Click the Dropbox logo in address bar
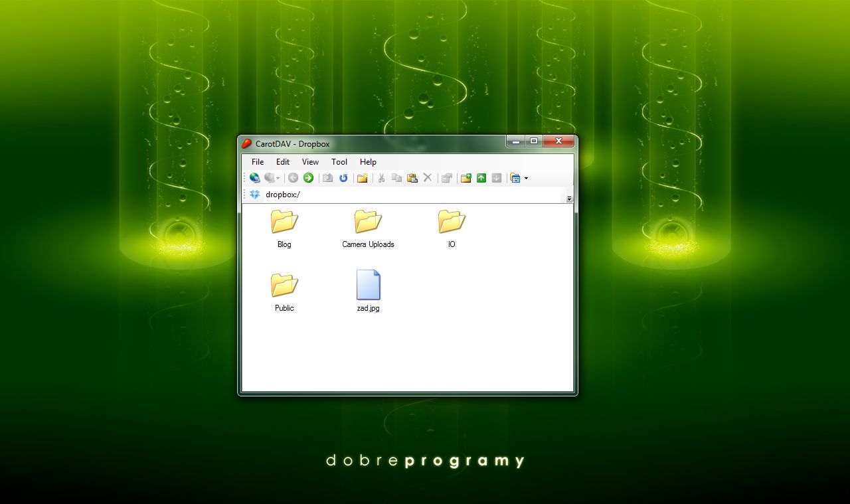Viewport: 850px width, 504px height. [255, 195]
